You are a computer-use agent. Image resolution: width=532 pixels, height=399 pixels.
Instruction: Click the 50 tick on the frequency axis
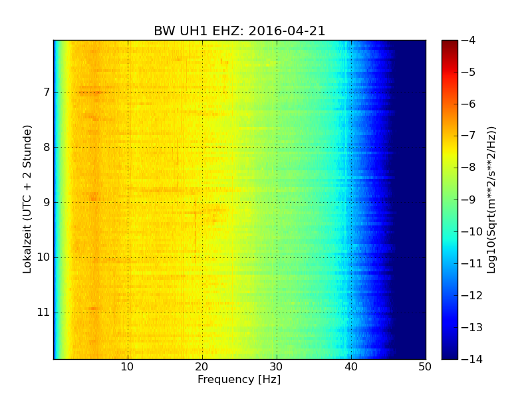tap(425, 366)
